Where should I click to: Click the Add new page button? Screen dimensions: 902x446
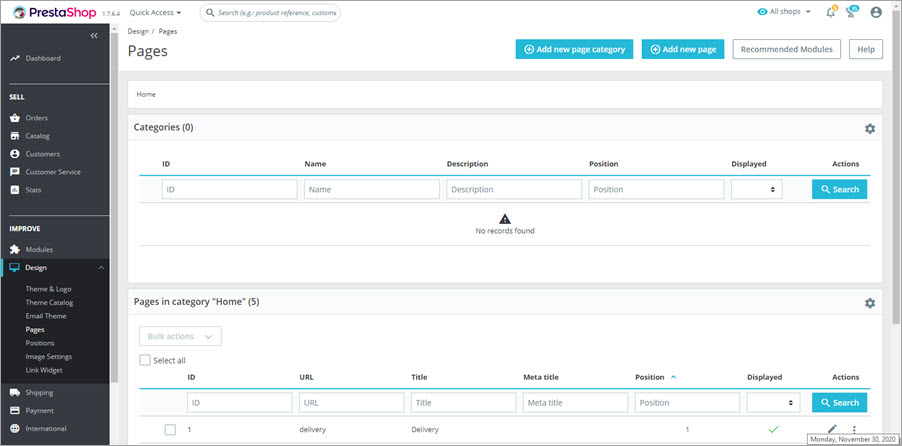pyautogui.click(x=682, y=49)
